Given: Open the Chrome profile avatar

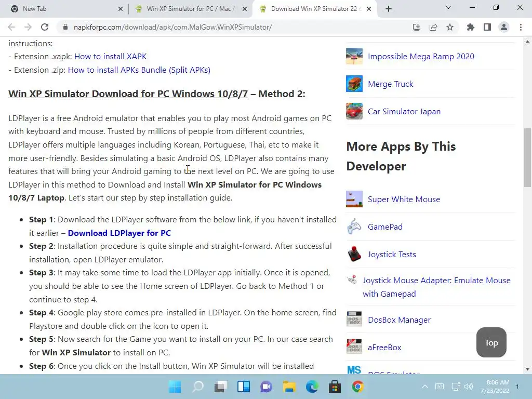Looking at the screenshot, I should tap(504, 27).
